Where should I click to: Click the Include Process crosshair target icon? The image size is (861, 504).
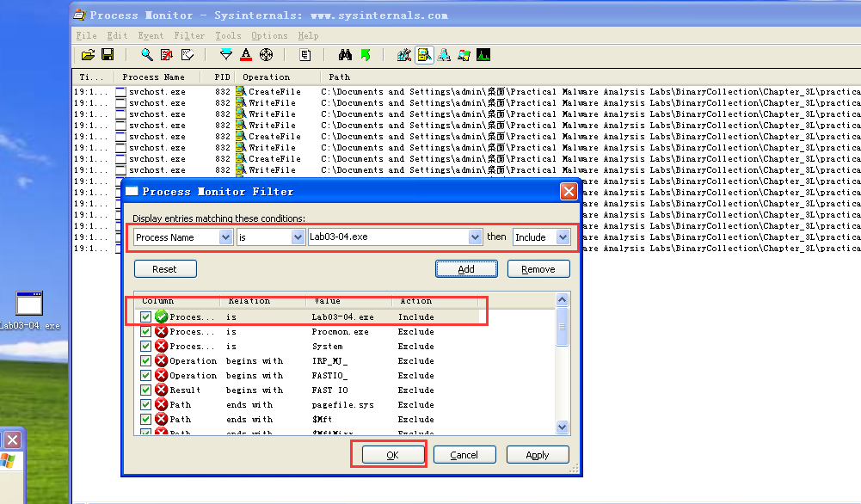tap(267, 55)
